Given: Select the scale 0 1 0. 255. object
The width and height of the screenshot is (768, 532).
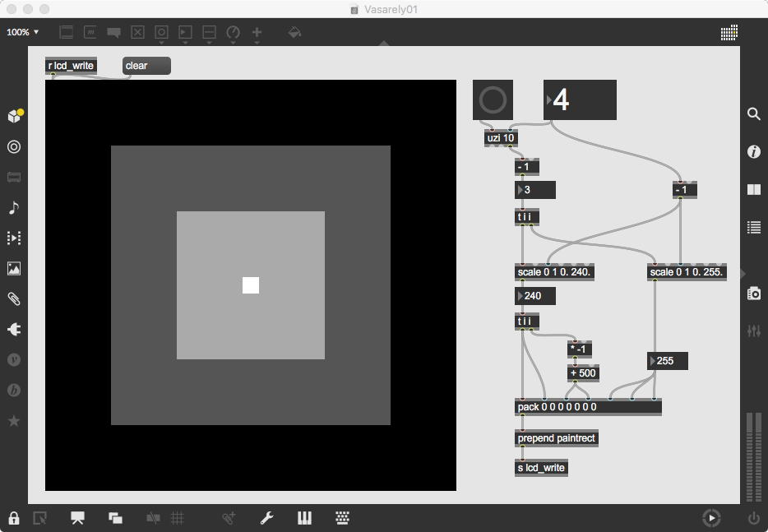Looking at the screenshot, I should tap(687, 272).
